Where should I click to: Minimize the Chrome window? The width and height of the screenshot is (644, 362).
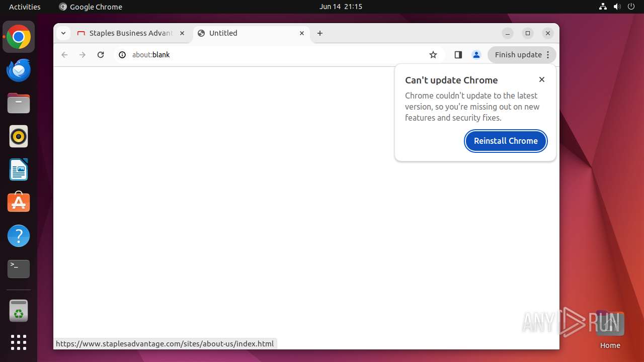[x=508, y=33]
